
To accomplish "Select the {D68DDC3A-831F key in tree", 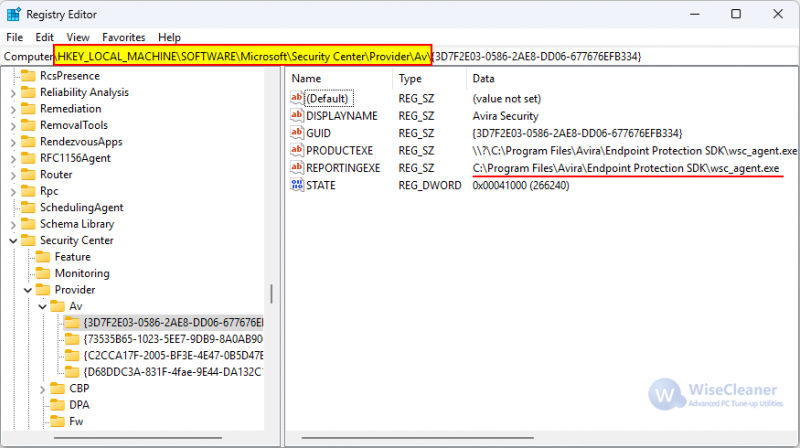I will click(173, 372).
